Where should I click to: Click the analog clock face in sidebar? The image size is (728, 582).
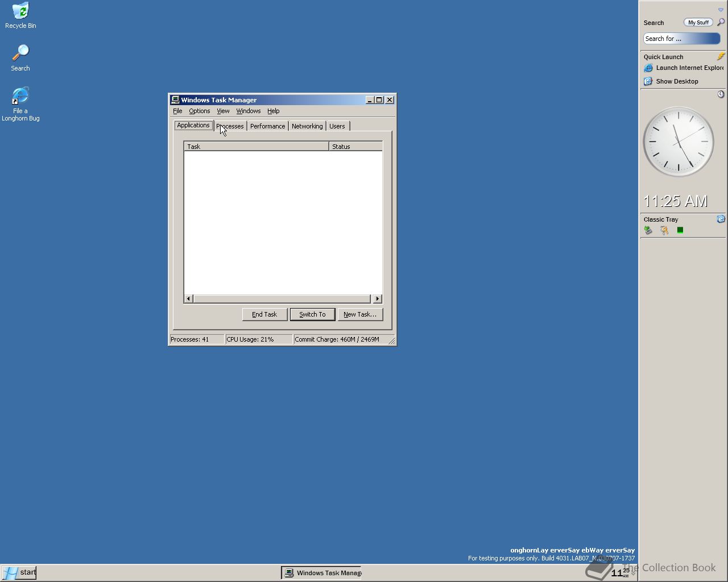coord(678,142)
